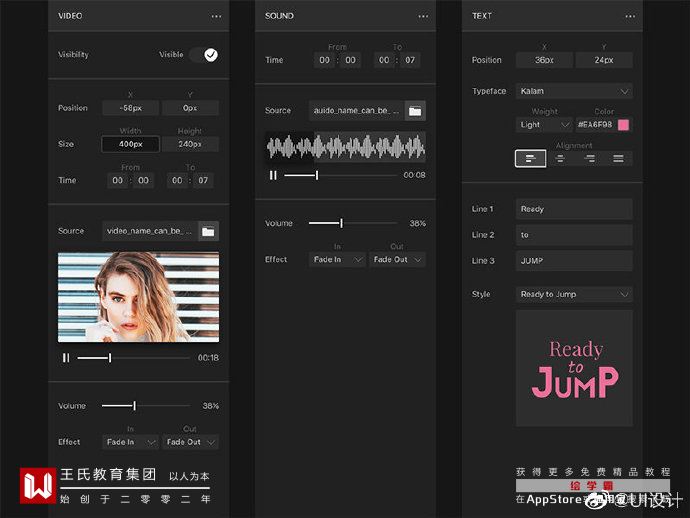Click the hex color field #EA6F98

(x=595, y=125)
